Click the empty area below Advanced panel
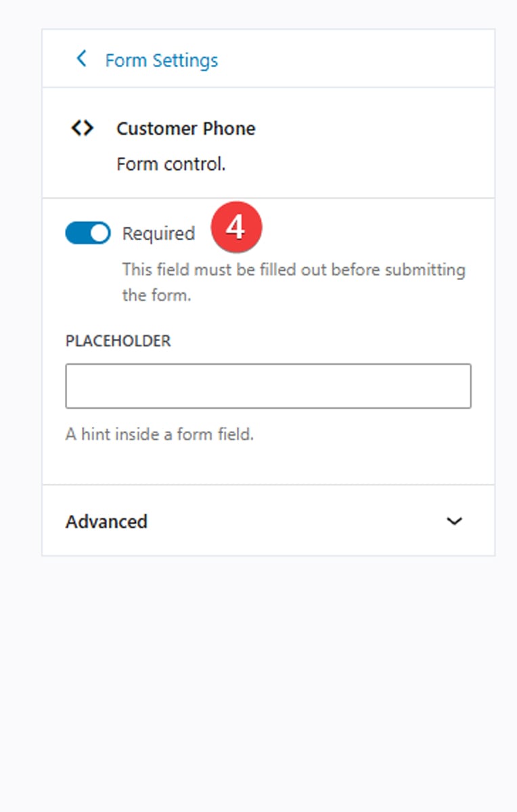The height and width of the screenshot is (812, 517). 268,677
